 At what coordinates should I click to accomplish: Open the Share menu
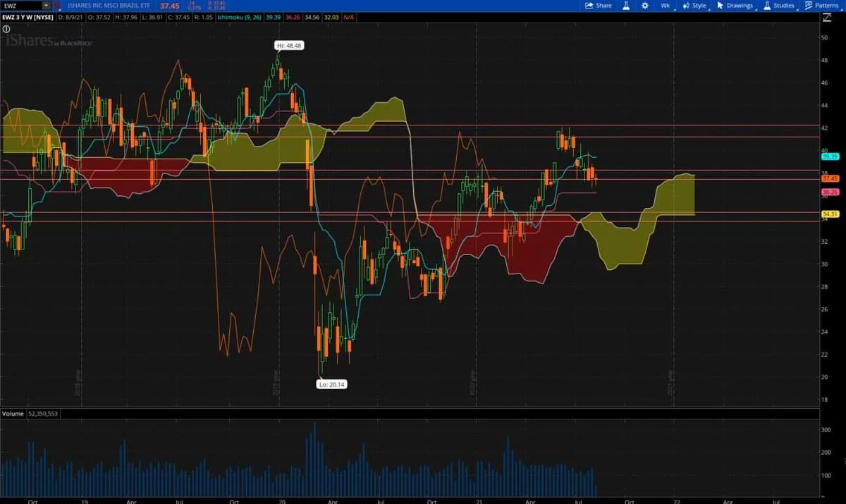(599, 5)
